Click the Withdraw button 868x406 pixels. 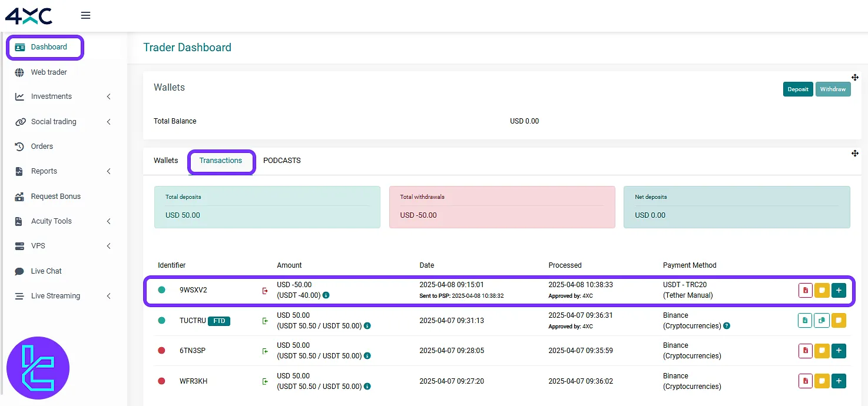[x=833, y=89]
